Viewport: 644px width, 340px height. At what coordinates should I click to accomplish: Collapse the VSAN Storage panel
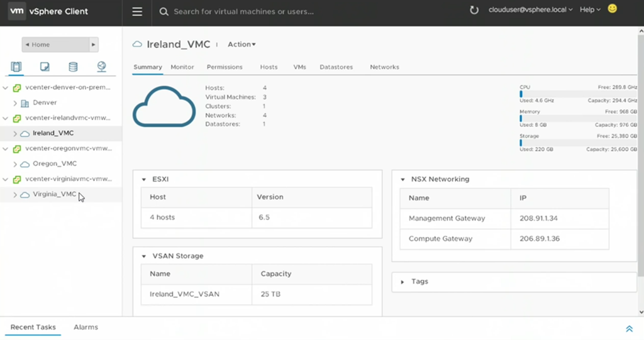144,256
